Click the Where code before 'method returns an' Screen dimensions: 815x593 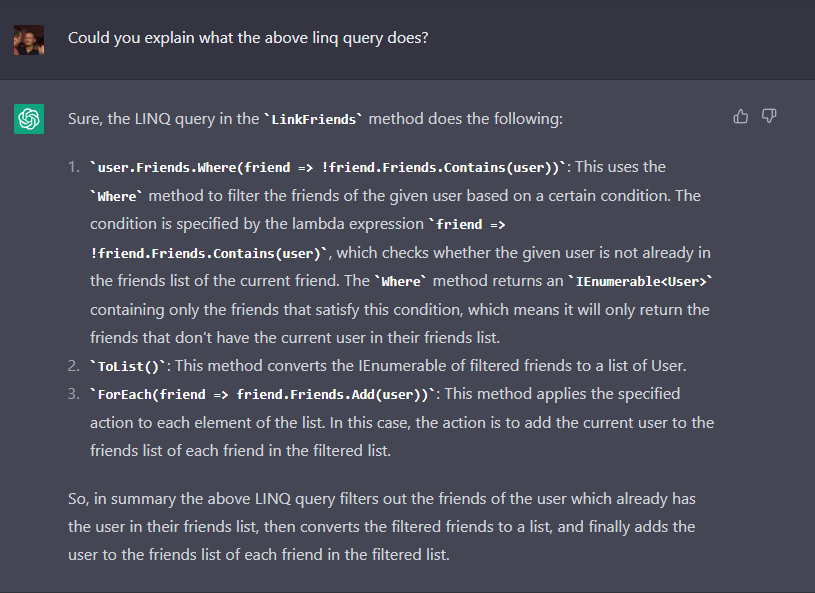click(401, 282)
